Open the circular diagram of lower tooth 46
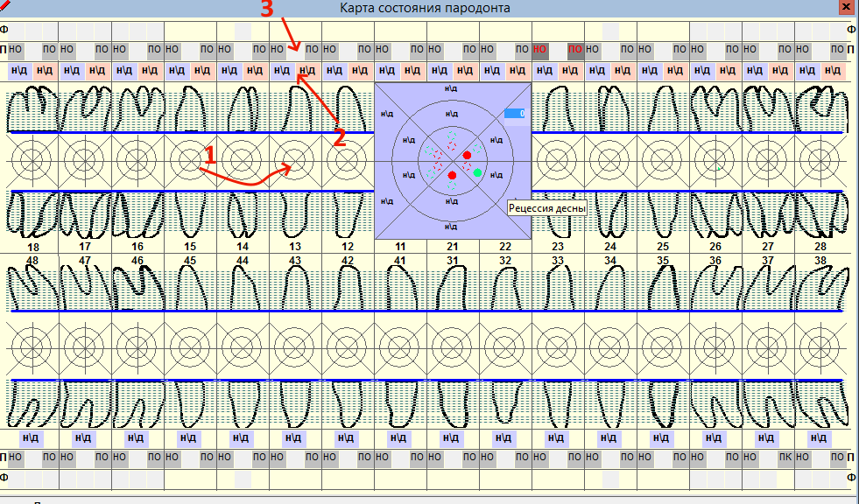Viewport: 859px width, 504px height. 137,346
